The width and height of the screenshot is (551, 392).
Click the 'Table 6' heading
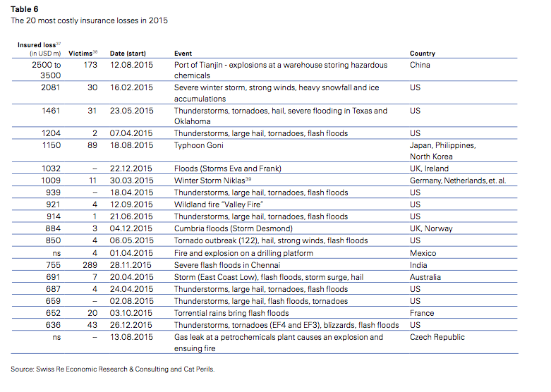pos(24,10)
